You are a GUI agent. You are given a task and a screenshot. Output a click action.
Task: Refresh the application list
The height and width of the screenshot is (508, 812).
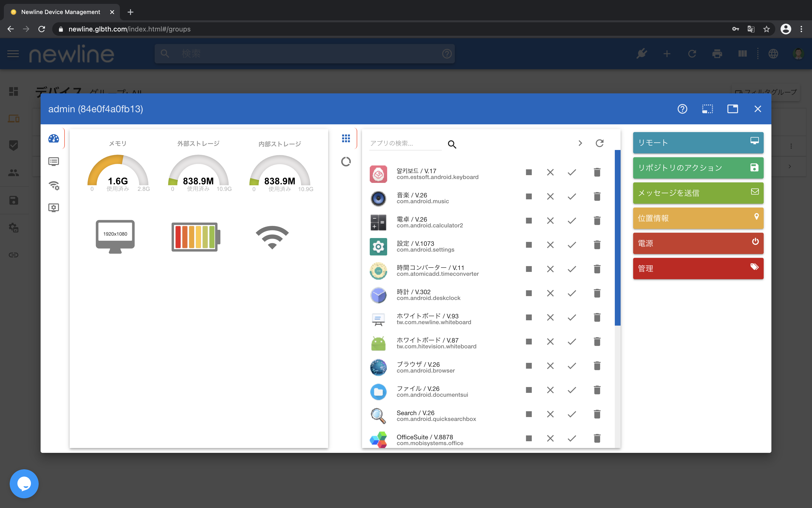coord(600,143)
